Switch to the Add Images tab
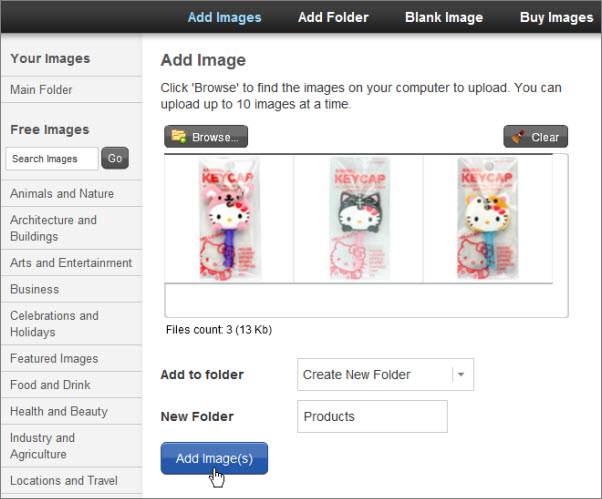Image resolution: width=602 pixels, height=499 pixels. (x=224, y=17)
